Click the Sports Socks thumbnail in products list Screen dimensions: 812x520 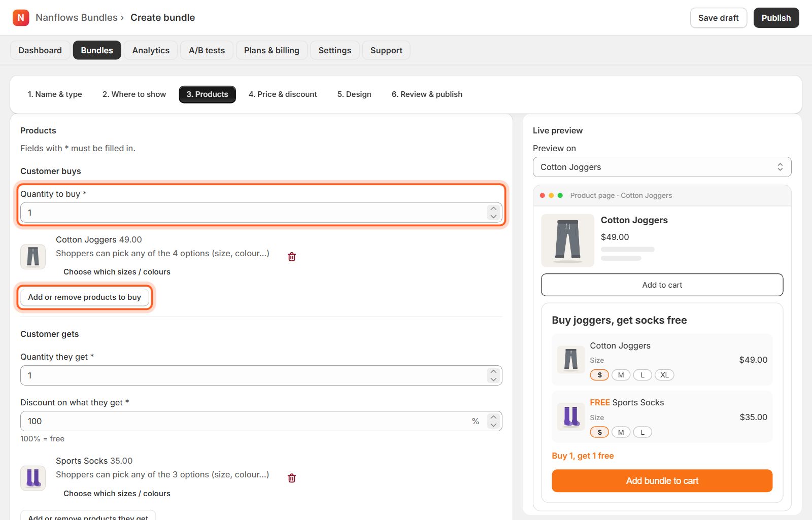pos(33,478)
